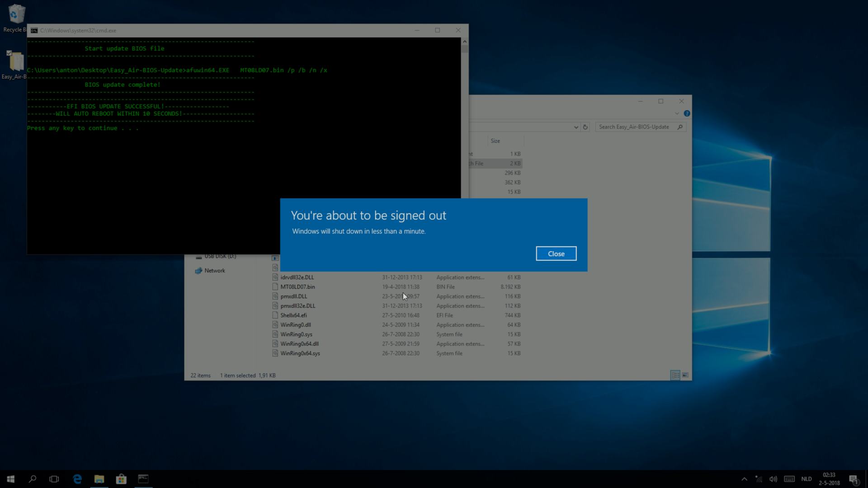The height and width of the screenshot is (488, 868).
Task: Click the 'Press any key to continue' line
Action: [x=83, y=128]
